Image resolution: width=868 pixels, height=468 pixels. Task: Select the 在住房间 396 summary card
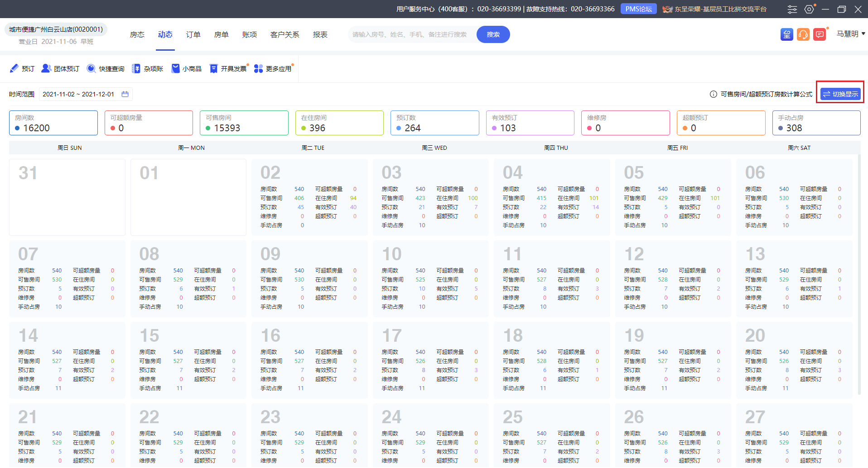[x=339, y=123]
